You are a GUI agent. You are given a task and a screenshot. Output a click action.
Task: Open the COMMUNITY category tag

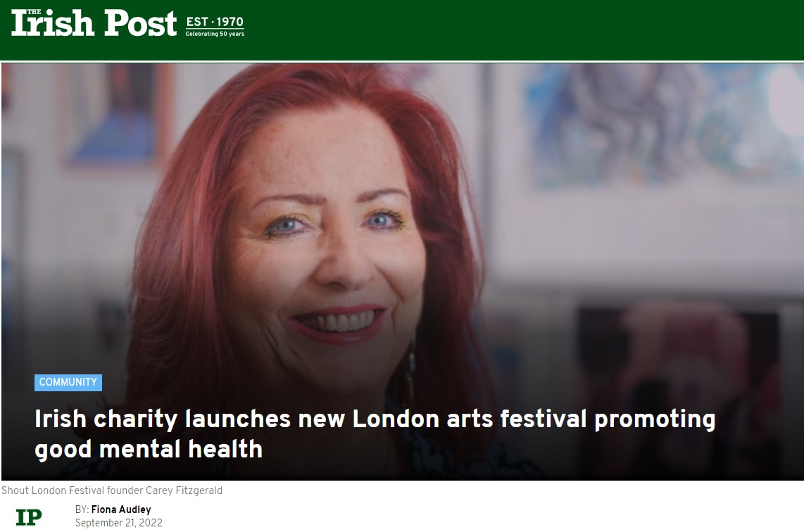coord(68,382)
